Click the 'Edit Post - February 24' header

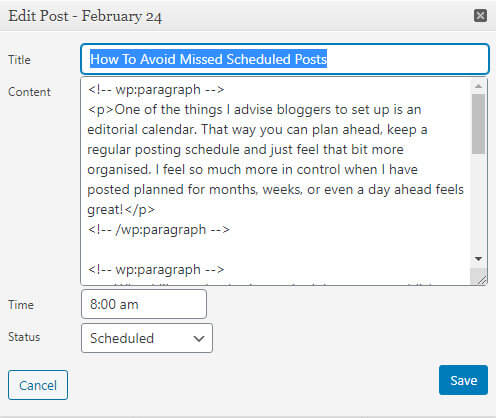[x=85, y=16]
